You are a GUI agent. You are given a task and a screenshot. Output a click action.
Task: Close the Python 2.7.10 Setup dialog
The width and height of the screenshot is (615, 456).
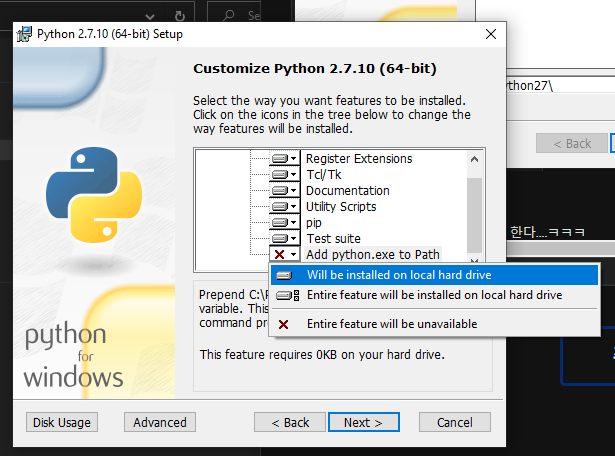[x=491, y=34]
